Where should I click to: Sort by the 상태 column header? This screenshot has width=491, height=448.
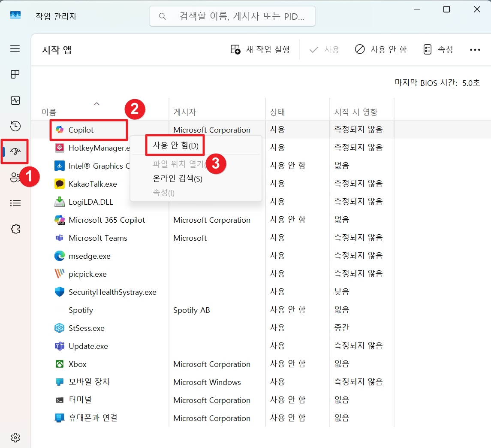tap(277, 112)
